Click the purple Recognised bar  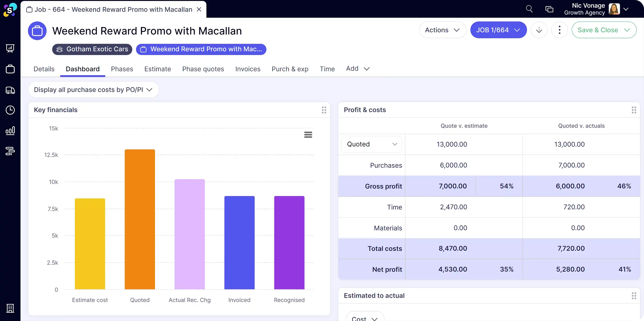[x=289, y=242]
